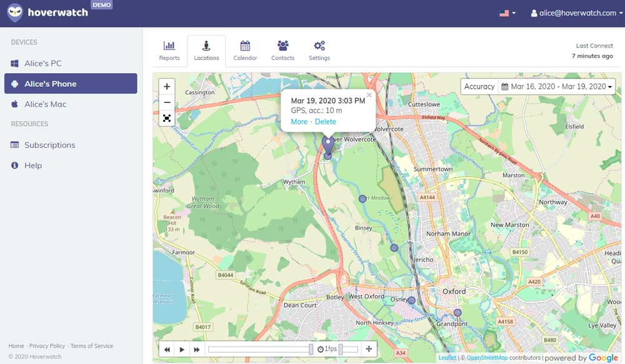Select Alice's Mac device
625x364 pixels.
tap(71, 104)
